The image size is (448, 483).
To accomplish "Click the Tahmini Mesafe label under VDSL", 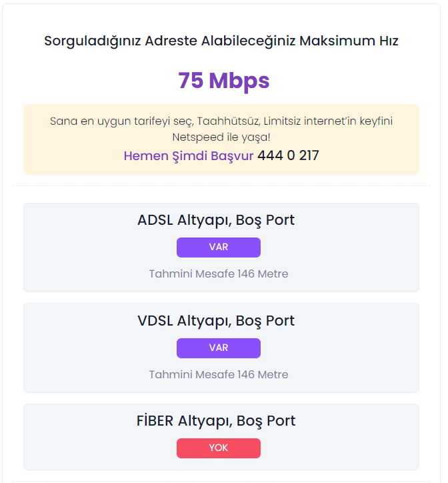I will 191,375.
